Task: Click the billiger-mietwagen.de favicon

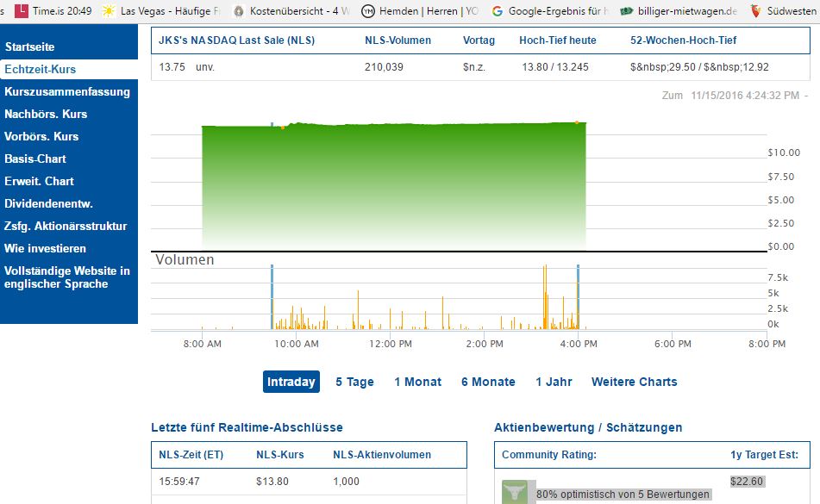Action: (x=627, y=11)
